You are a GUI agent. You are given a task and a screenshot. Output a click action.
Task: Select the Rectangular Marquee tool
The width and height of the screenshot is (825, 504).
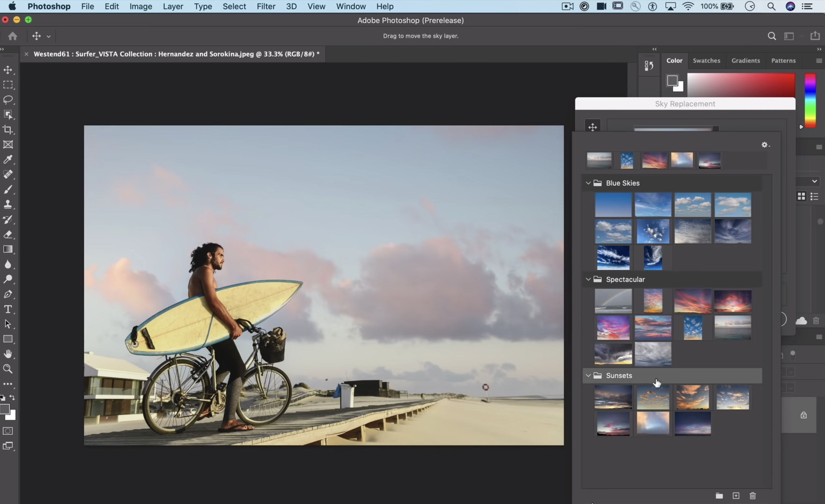coord(8,85)
